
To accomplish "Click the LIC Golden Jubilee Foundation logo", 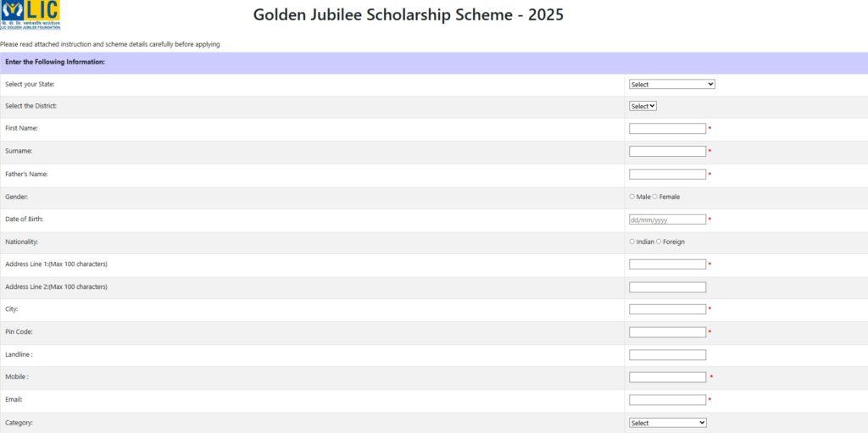I will pyautogui.click(x=31, y=15).
